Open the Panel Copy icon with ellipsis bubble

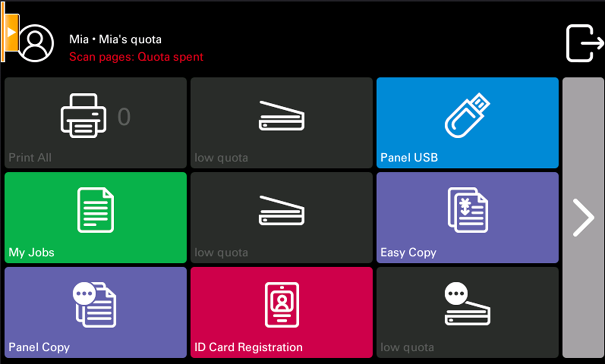coord(95,305)
